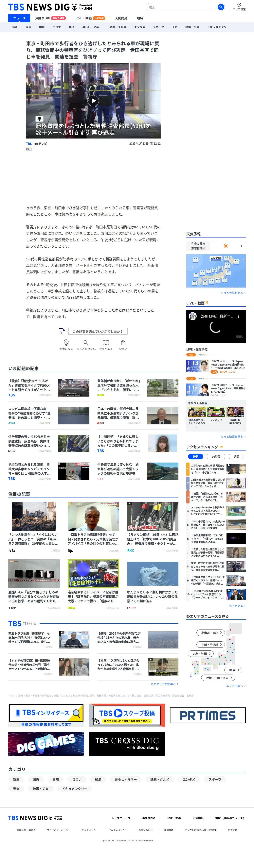
Task: Click the 話題・グルメ category chip at bottom
Action: (160, 779)
